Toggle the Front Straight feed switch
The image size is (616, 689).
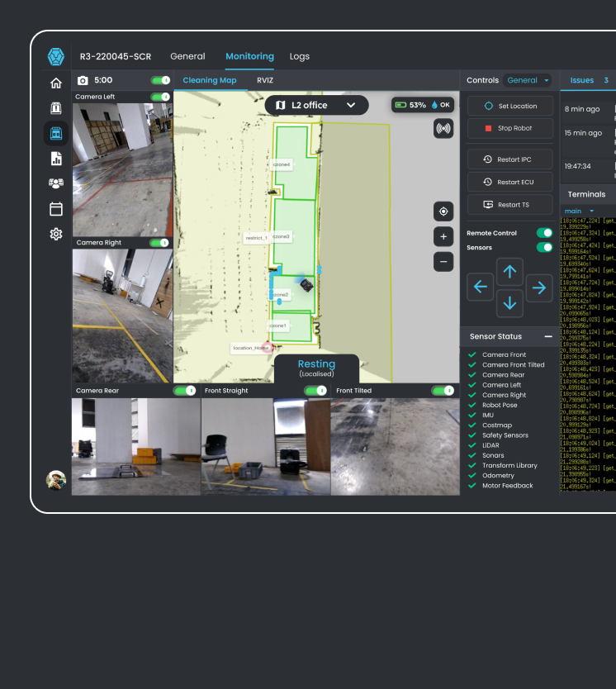point(315,390)
